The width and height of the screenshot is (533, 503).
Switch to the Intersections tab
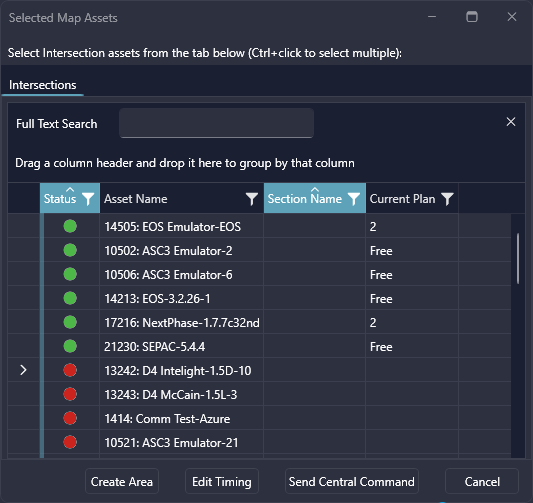42,85
